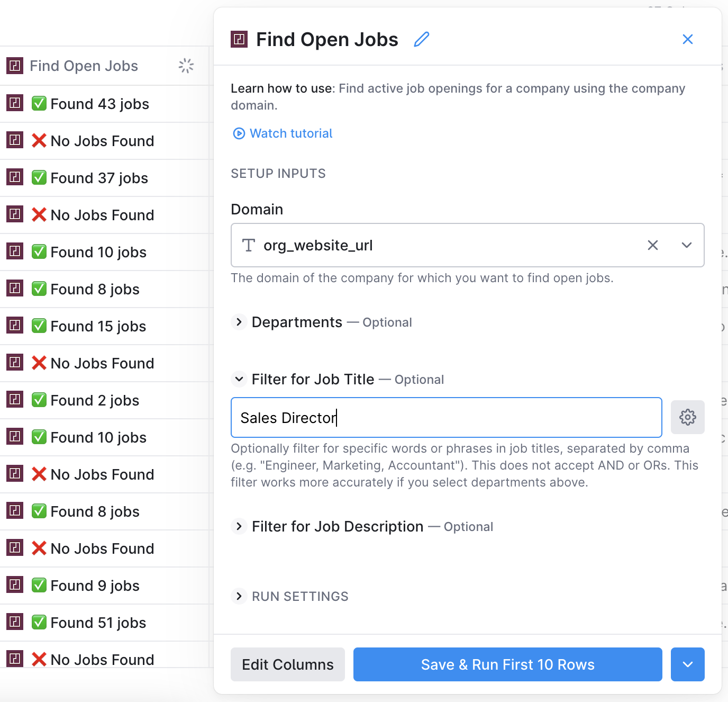The height and width of the screenshot is (702, 728).
Task: Open the dropdown next to Save & Run button
Action: click(x=687, y=664)
